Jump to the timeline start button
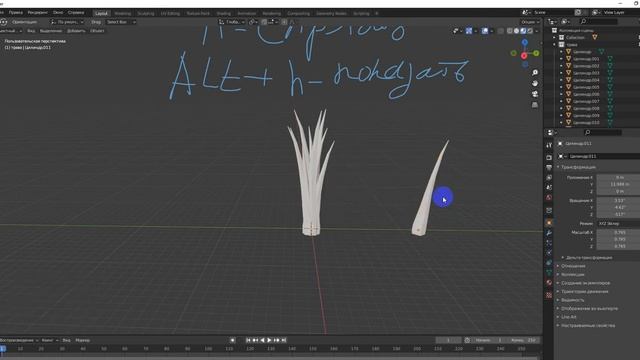The image size is (640, 360). coord(248,340)
